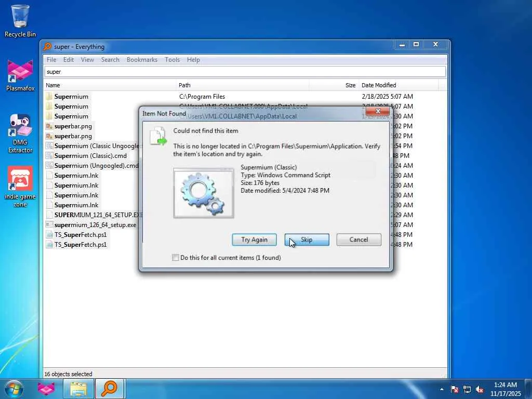Click the taskbar clock showing 1:24 AM
Screen dimensions: 532x399
505,389
